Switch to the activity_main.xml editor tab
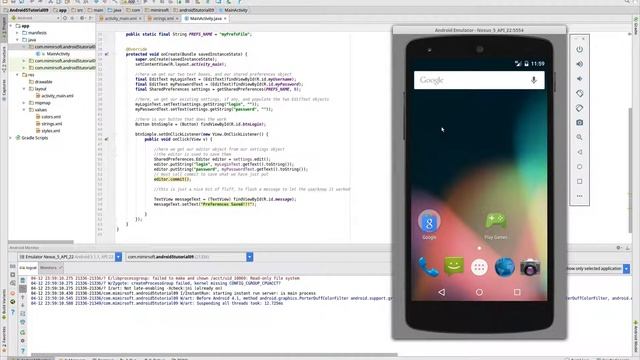This screenshot has width=640, height=360. (x=120, y=18)
